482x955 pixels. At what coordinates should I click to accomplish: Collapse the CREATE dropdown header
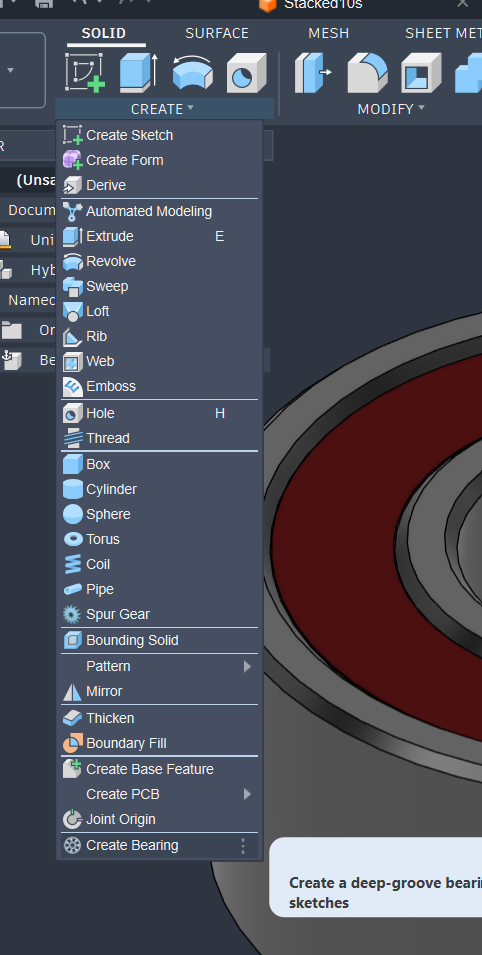point(164,109)
